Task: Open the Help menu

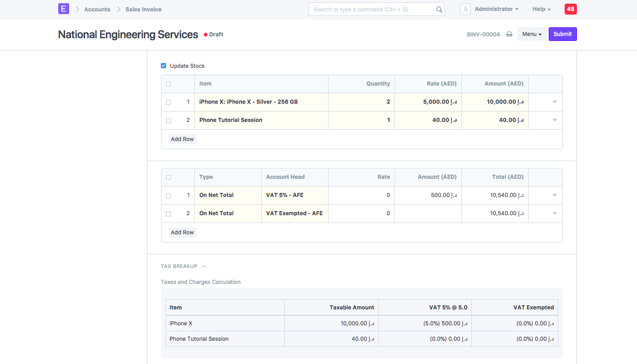Action: click(541, 9)
